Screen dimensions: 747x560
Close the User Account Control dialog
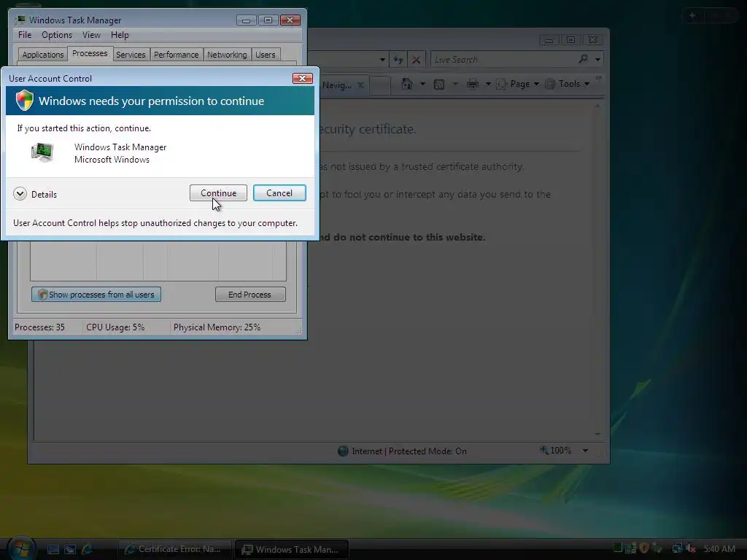point(302,78)
